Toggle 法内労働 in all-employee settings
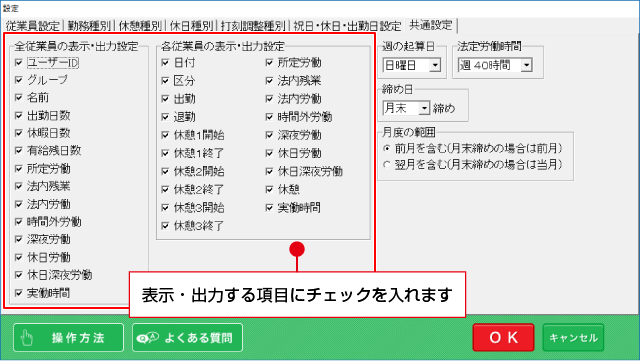 click(x=19, y=204)
